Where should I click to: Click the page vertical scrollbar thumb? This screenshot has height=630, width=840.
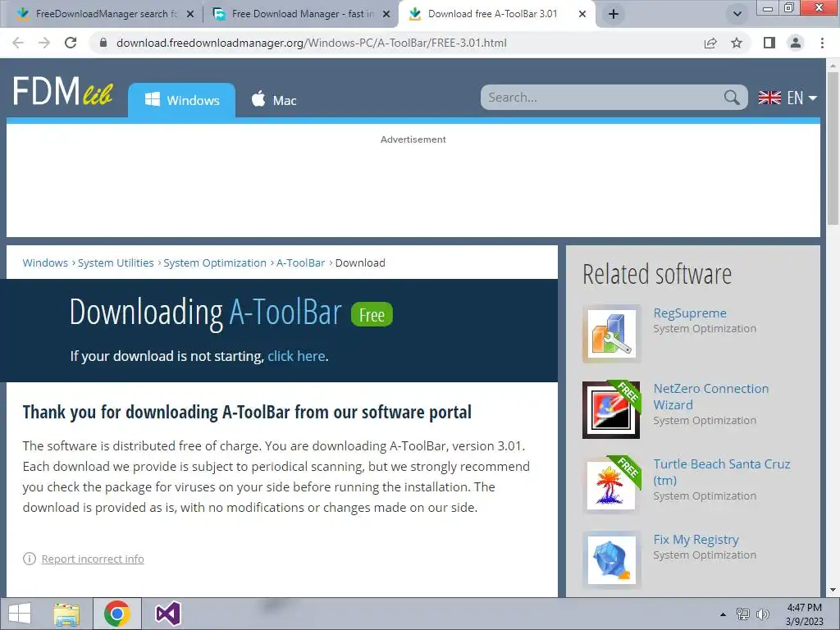point(833,148)
